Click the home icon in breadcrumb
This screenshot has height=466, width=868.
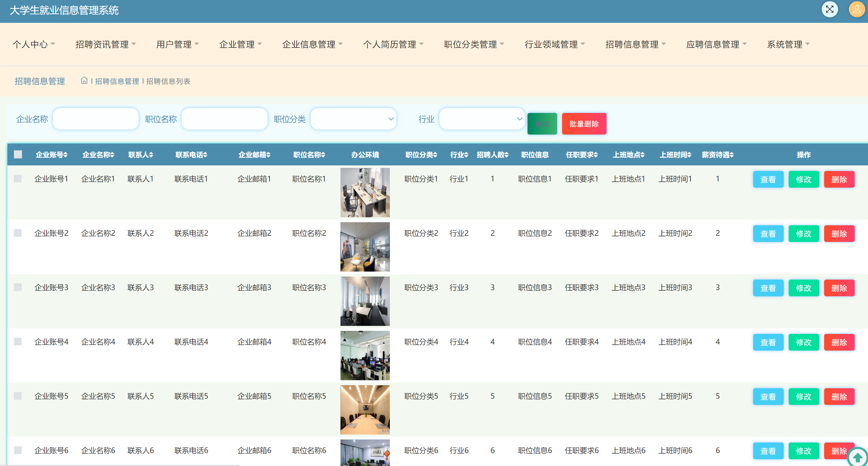[84, 81]
